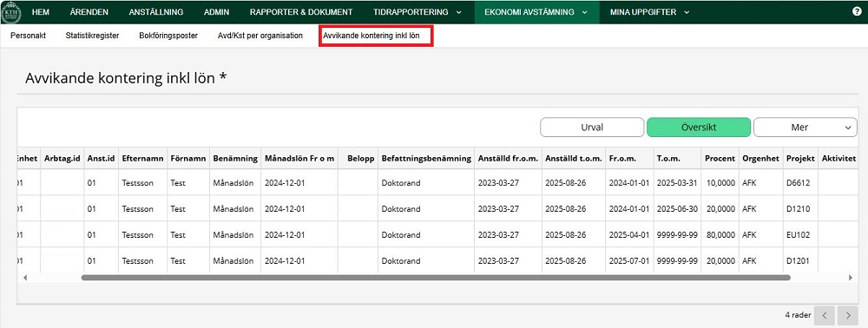The width and height of the screenshot is (868, 328).
Task: Click percent value 80,0000
Action: (x=720, y=234)
